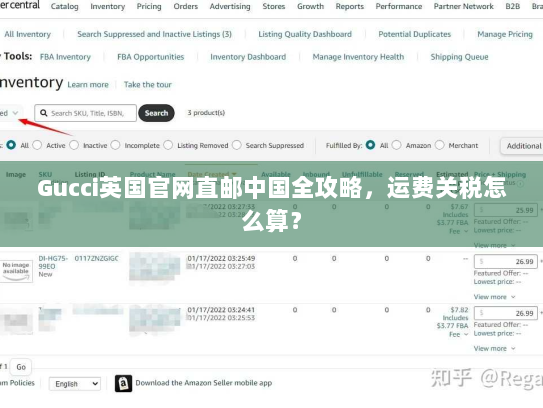Select the Incomplete status radio
Image resolution: width=543 pixels, height=408 pixels.
pyautogui.click(x=115, y=145)
